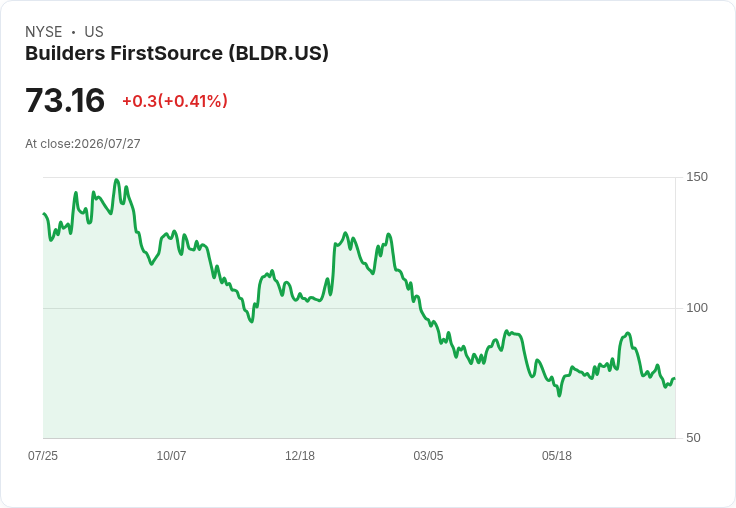736x508 pixels.
Task: Click the 100 horizontal gridline in the chart
Action: coord(359,308)
